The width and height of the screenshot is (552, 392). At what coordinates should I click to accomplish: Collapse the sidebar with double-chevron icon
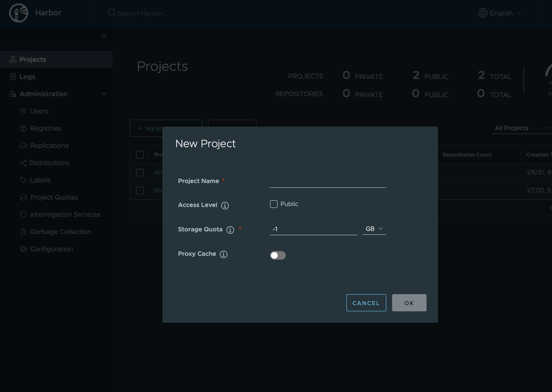[104, 36]
